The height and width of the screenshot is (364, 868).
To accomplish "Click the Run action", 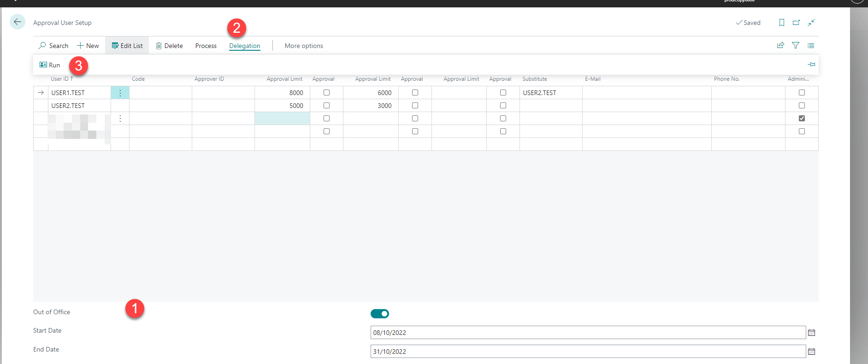I will click(x=50, y=65).
